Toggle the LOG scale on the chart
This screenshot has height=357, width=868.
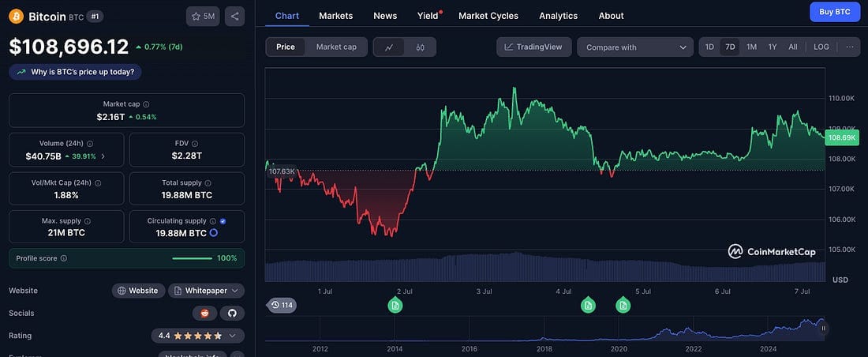click(x=821, y=47)
